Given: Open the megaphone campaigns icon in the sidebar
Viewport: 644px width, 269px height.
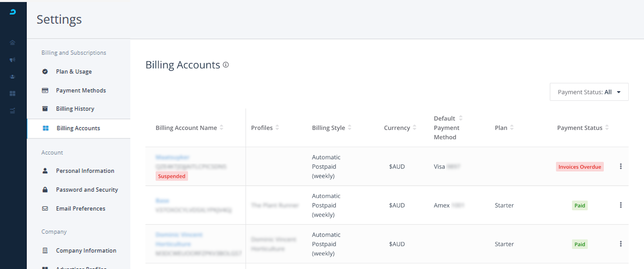Looking at the screenshot, I should coord(12,60).
